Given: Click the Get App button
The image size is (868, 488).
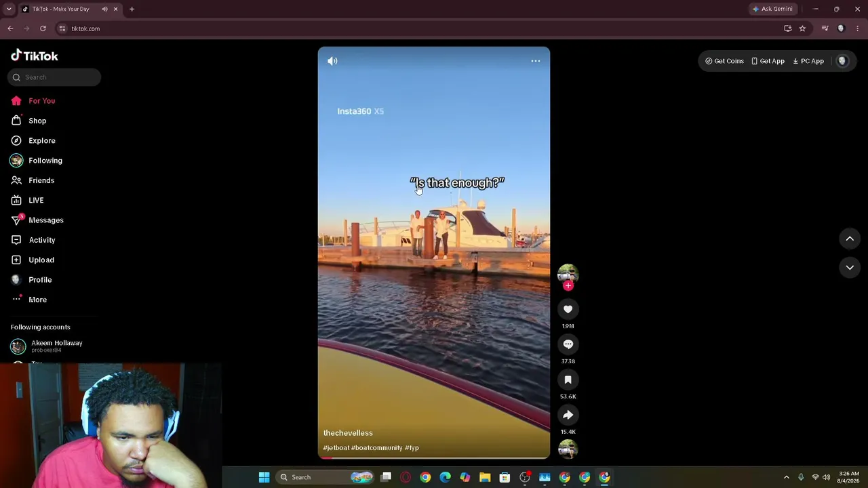Looking at the screenshot, I should click(768, 61).
